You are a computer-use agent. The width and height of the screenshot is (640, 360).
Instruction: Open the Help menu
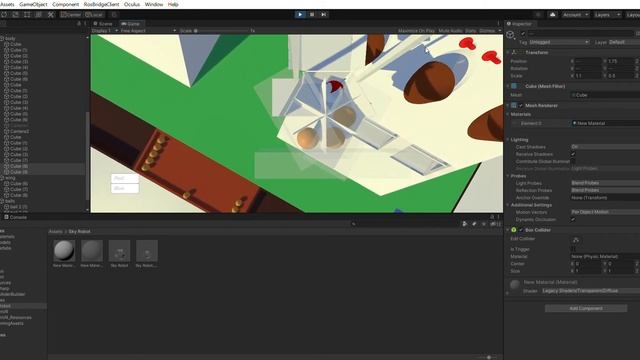[173, 4]
